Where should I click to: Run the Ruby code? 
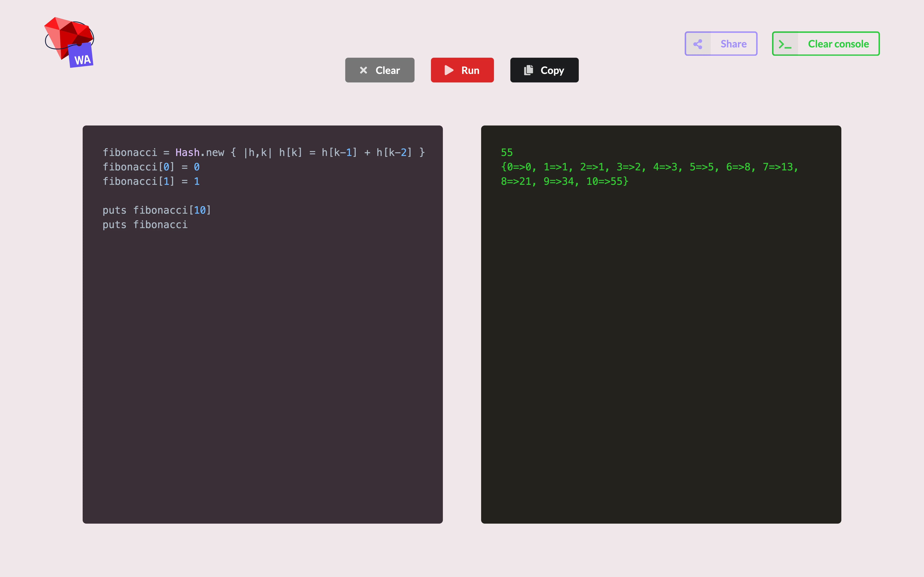pos(462,70)
